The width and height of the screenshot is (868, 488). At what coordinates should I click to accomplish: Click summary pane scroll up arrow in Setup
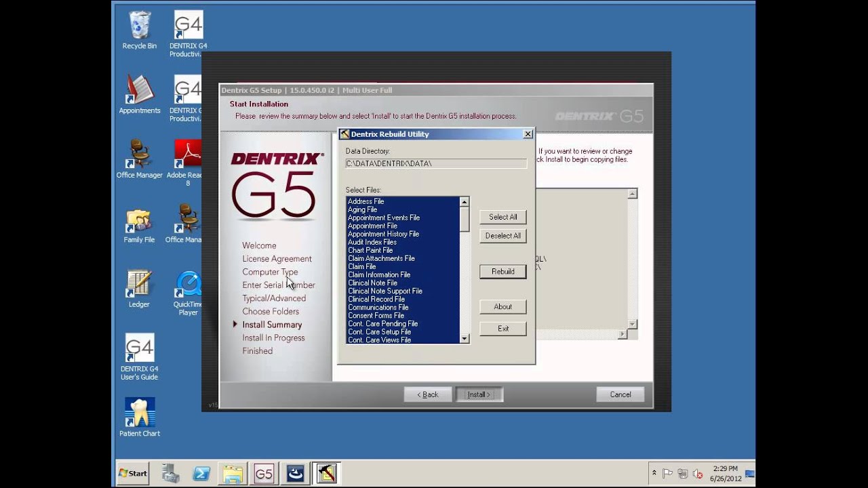tap(632, 194)
